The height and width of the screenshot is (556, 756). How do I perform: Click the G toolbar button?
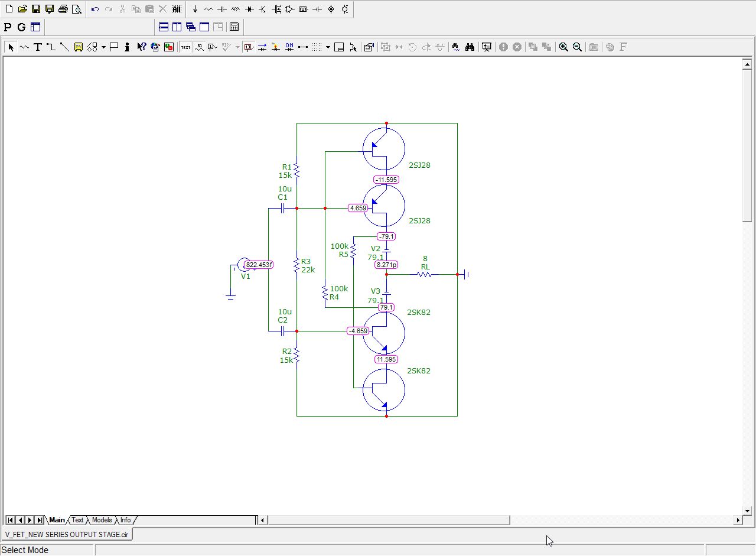[21, 27]
